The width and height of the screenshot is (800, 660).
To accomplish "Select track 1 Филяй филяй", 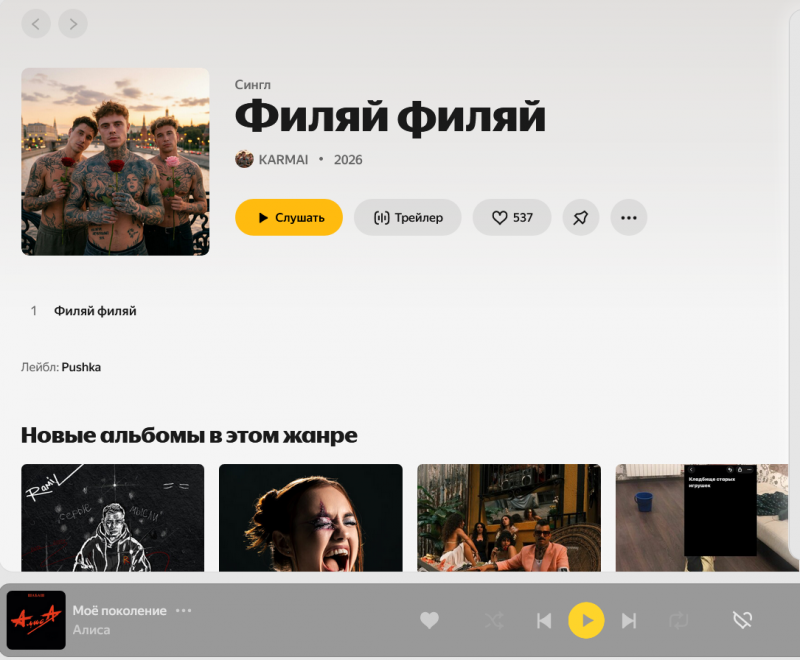I will point(95,311).
